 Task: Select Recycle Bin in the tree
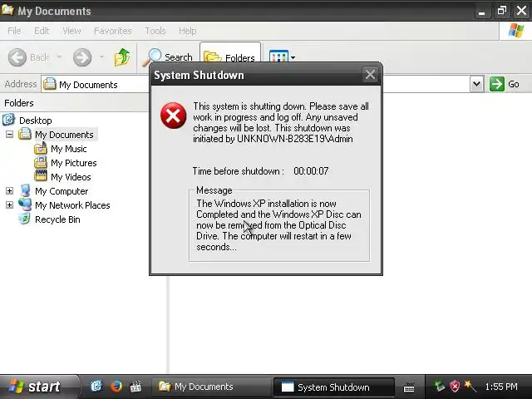click(57, 219)
